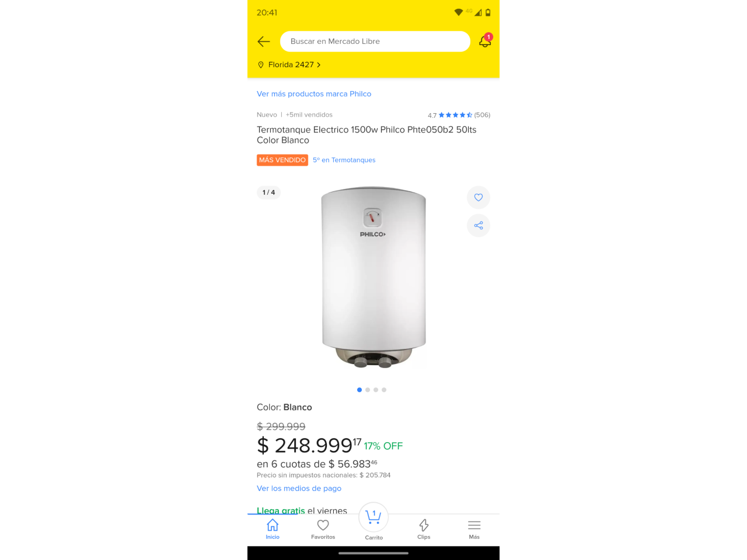Viewport: 747px width, 560px height.
Task: Open notifications bell icon
Action: 486,41
